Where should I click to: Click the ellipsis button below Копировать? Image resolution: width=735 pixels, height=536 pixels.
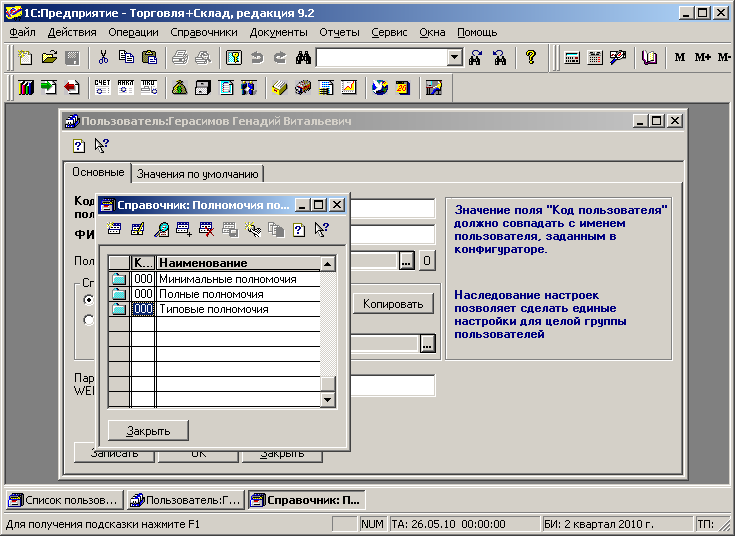click(x=428, y=343)
